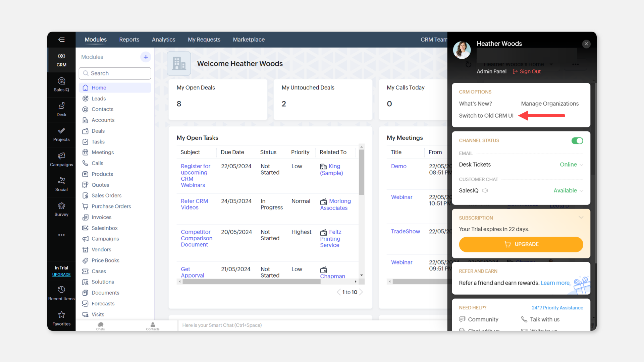644x362 pixels.
Task: Click the SalesIQ speaker sound icon
Action: 485,190
